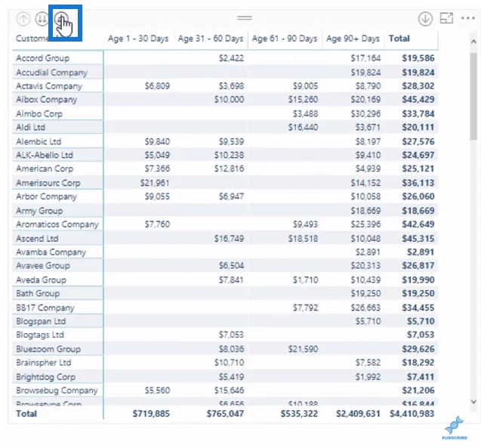Select the BB17 Company row label
The height and width of the screenshot is (448, 481).
tap(45, 307)
